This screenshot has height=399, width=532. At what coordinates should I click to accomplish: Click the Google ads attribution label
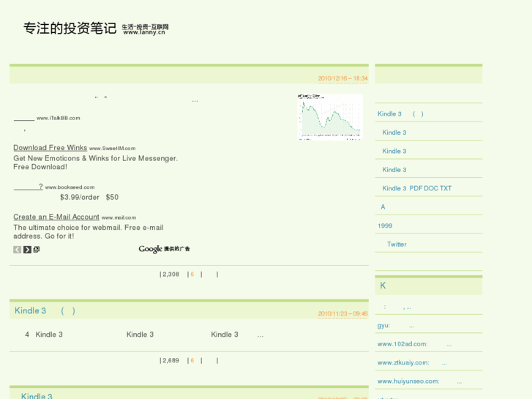[x=164, y=249]
